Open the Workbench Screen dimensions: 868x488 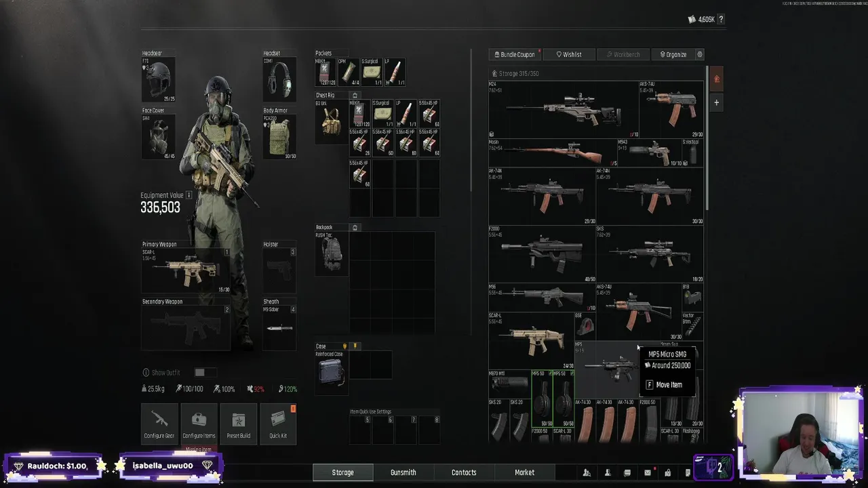point(623,54)
